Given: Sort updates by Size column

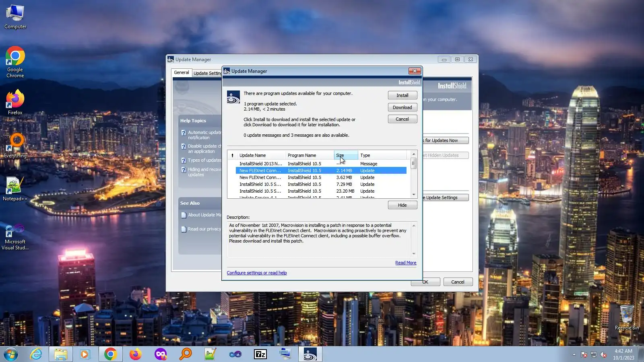Looking at the screenshot, I should click(x=346, y=155).
